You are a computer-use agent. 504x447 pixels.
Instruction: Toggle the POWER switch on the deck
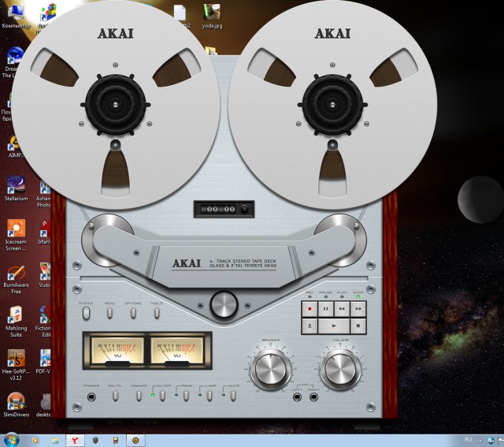point(86,313)
